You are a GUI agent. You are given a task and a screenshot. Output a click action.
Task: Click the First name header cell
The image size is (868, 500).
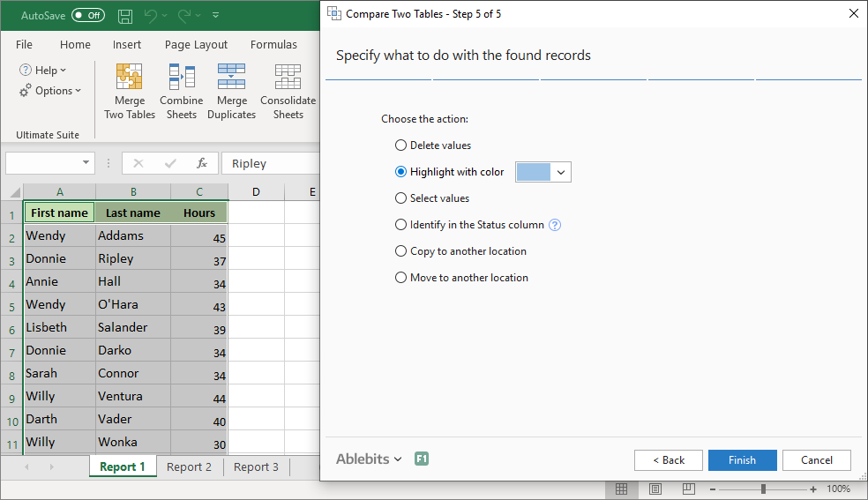click(x=59, y=213)
